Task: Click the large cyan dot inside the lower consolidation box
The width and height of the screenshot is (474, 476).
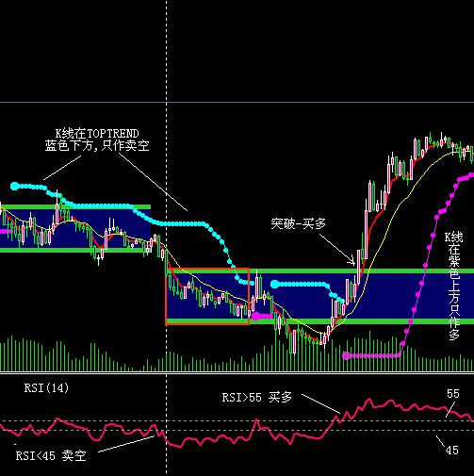Action: click(x=274, y=285)
